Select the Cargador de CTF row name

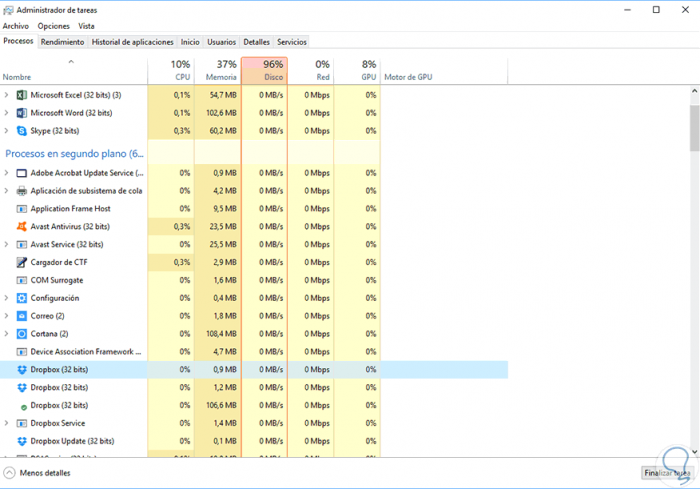[x=59, y=262]
